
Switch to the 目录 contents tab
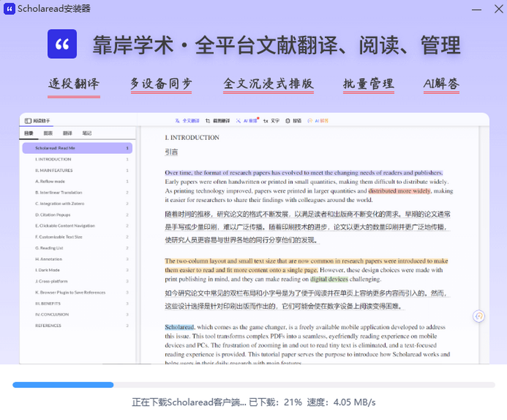coord(28,134)
